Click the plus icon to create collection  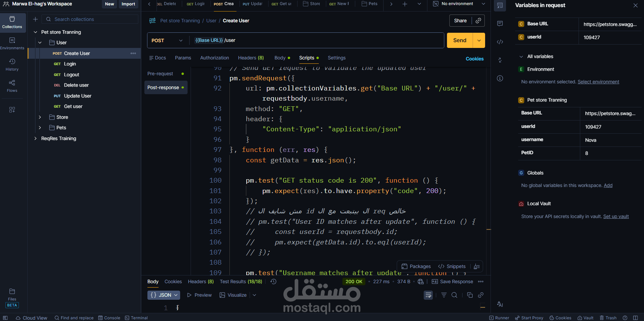[35, 19]
